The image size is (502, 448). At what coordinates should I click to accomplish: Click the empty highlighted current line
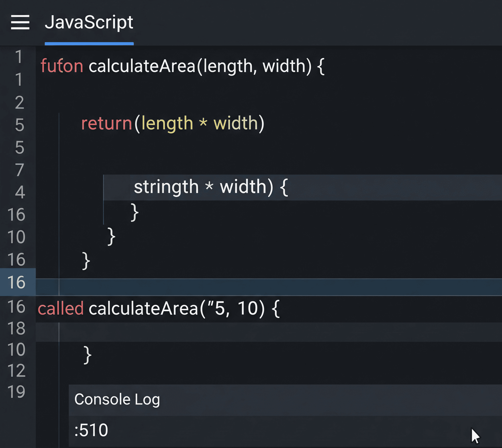(269, 287)
